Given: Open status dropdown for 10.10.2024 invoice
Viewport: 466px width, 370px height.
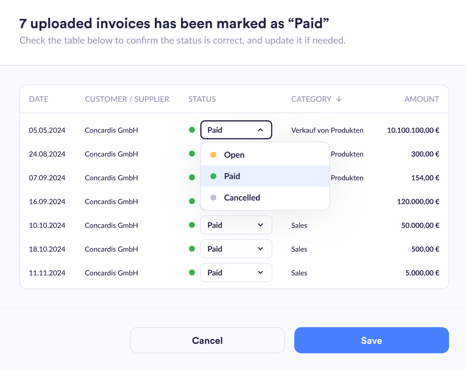Looking at the screenshot, I should pos(236,225).
